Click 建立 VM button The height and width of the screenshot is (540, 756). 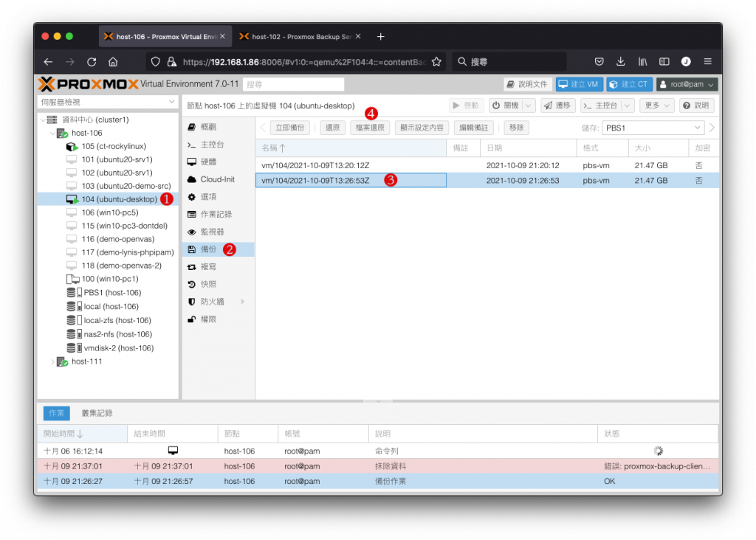pos(580,84)
